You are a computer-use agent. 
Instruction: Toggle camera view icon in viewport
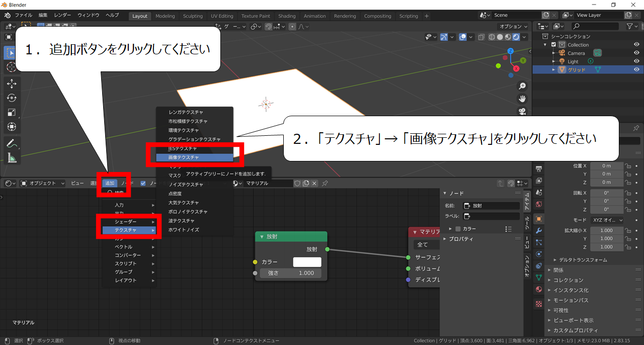[x=523, y=111]
